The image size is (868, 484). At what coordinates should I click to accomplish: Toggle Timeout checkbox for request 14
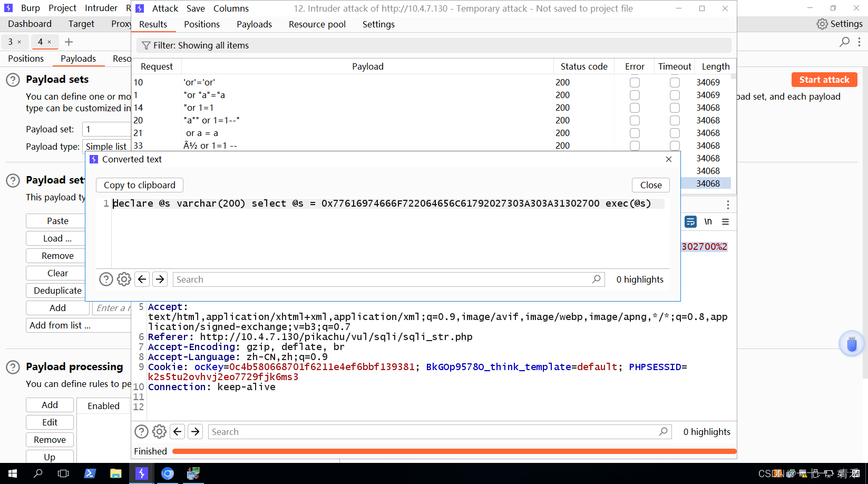pos(675,108)
